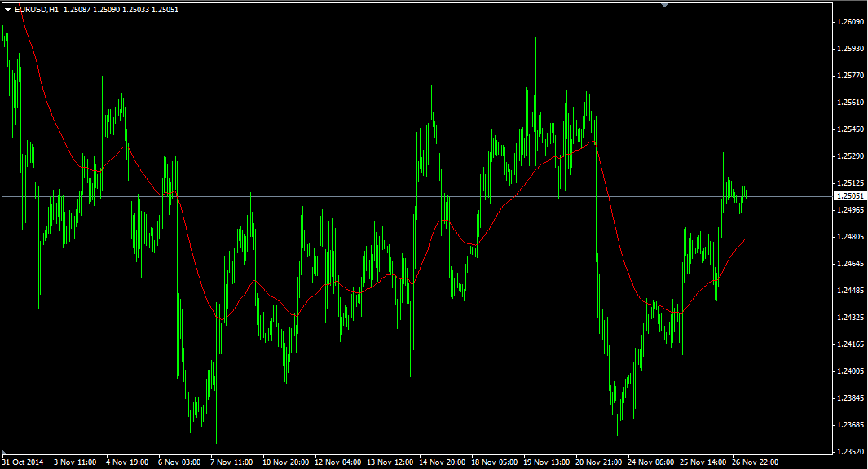Click the 1.24005 price scale label

click(850, 371)
